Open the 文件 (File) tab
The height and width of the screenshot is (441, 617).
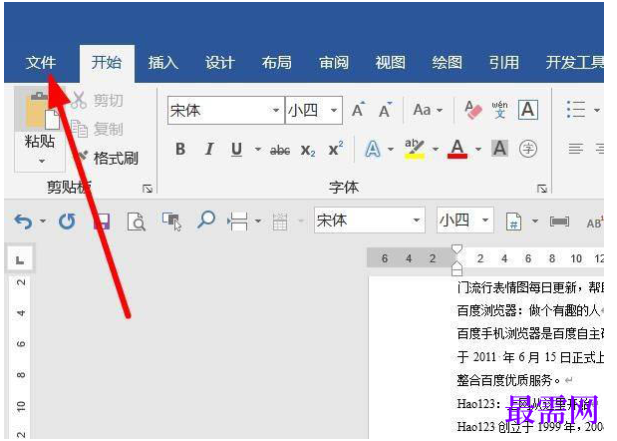point(41,63)
